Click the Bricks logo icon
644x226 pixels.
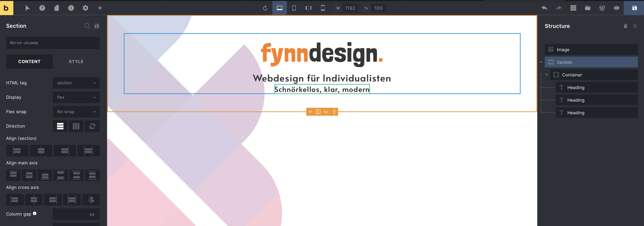pos(6,8)
